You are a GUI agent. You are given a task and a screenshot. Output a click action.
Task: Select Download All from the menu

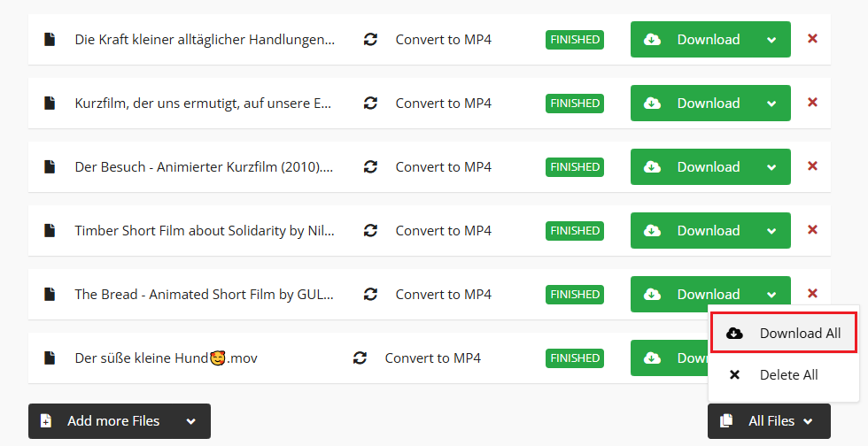(784, 334)
